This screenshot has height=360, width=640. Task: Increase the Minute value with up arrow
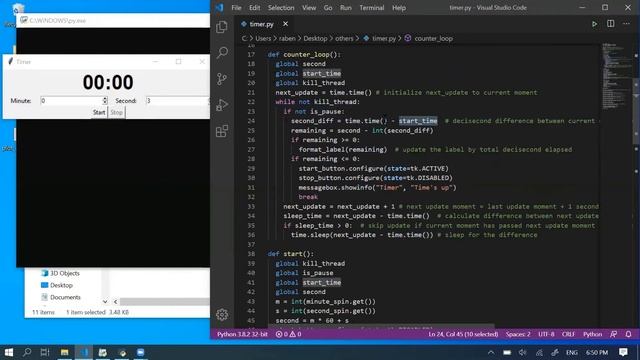pyautogui.click(x=105, y=98)
